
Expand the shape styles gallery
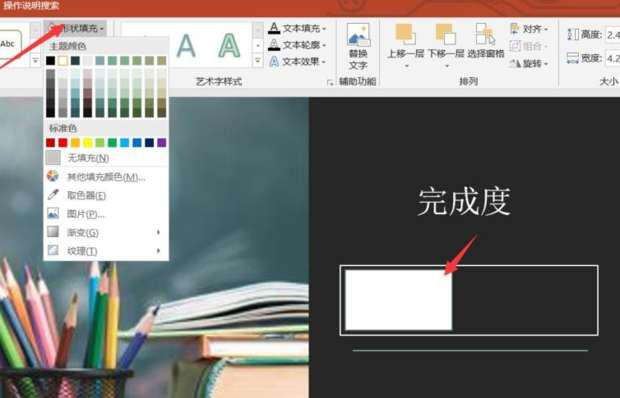coord(35,61)
